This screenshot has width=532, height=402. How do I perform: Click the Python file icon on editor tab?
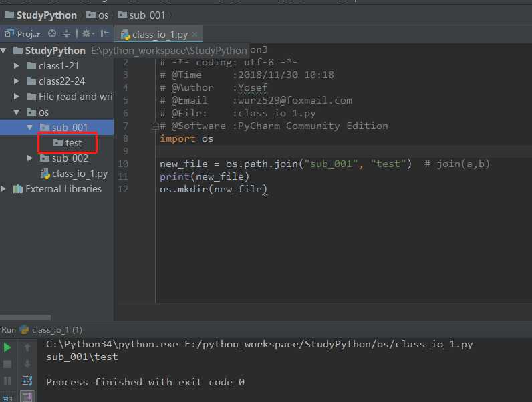point(126,35)
